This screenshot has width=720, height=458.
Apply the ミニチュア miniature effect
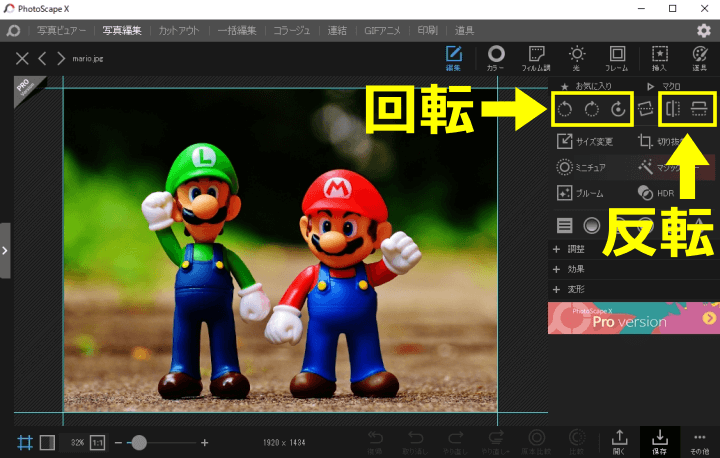[x=581, y=167]
